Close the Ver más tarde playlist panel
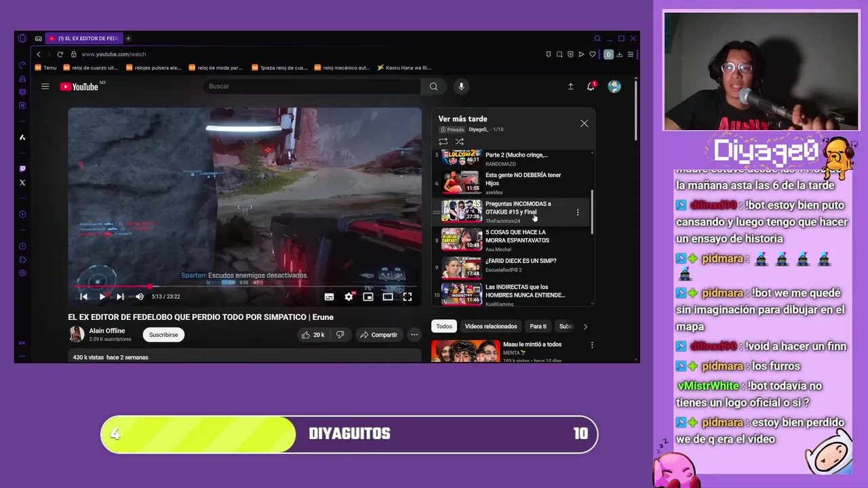868x488 pixels. pos(584,123)
